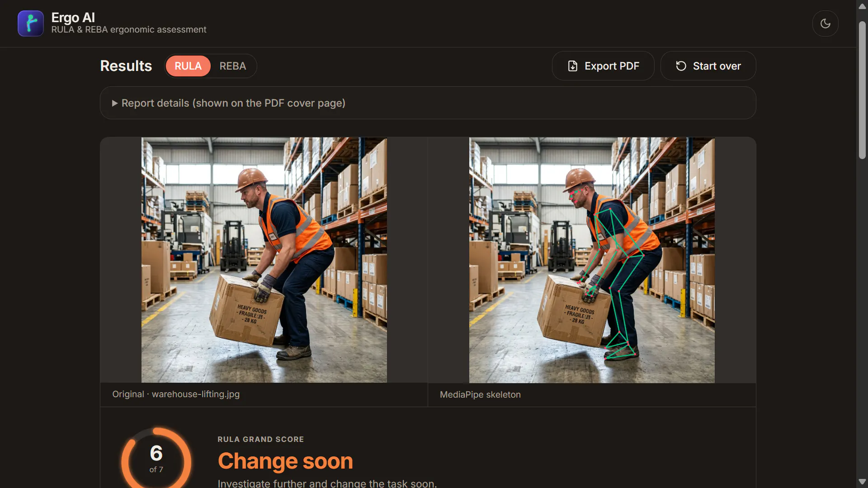The height and width of the screenshot is (488, 868).
Task: Click the scrollbar up arrow
Action: [862, 6]
